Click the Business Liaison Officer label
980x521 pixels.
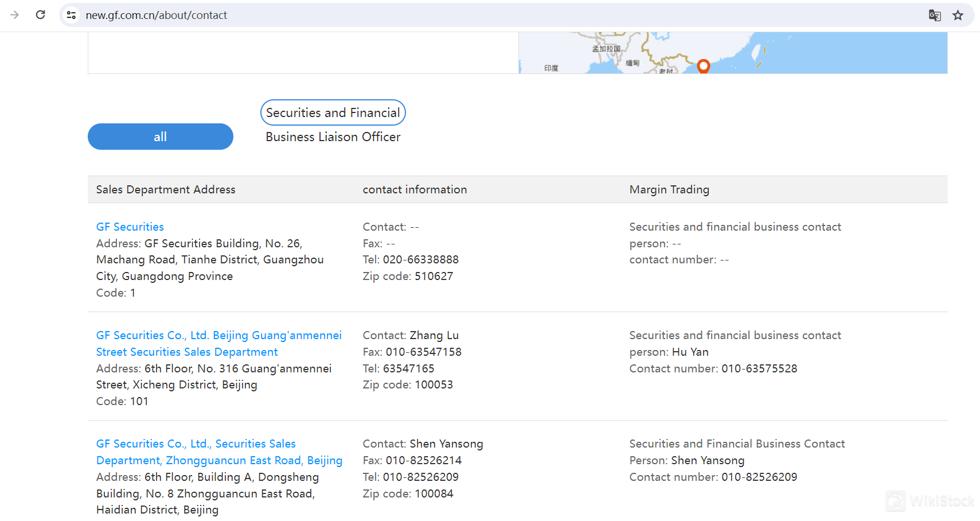tap(333, 137)
